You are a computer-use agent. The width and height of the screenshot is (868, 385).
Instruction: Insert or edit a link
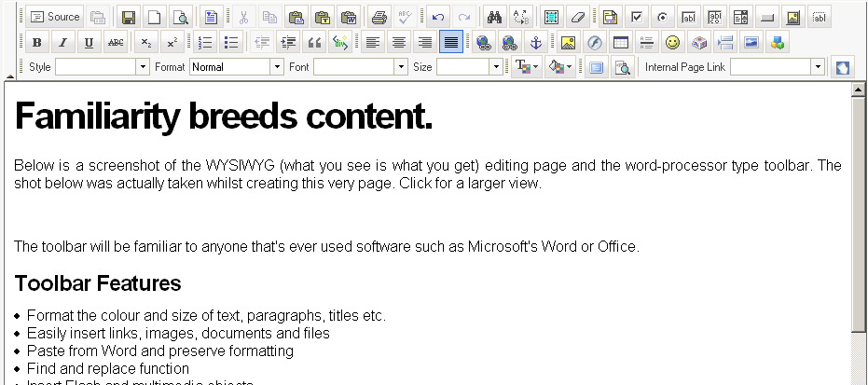tap(484, 42)
